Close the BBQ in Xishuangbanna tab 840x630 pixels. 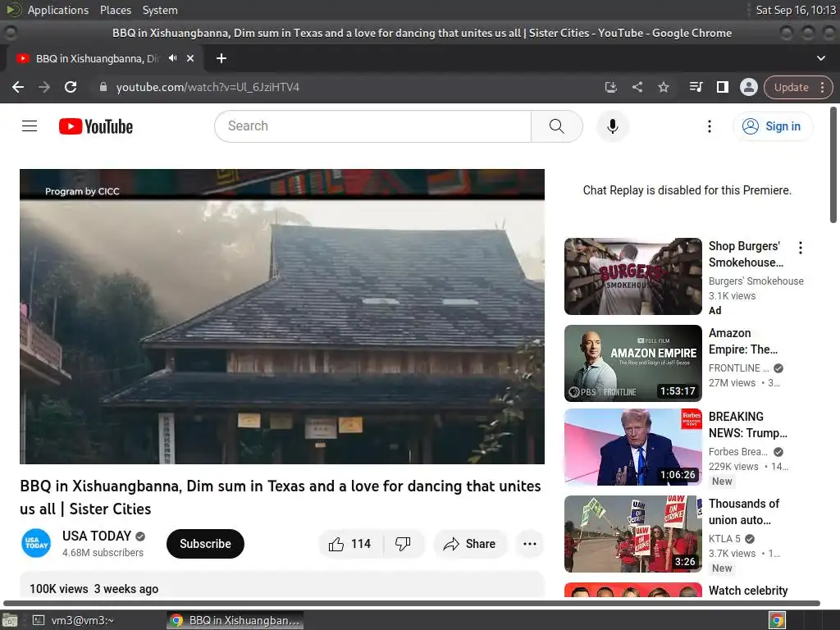coord(190,58)
